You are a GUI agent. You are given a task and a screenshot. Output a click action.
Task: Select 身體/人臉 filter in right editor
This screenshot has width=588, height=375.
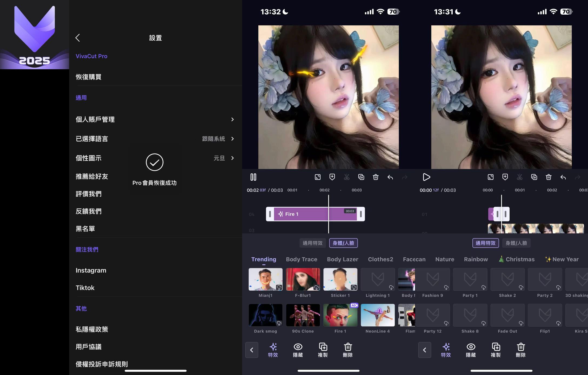(516, 243)
